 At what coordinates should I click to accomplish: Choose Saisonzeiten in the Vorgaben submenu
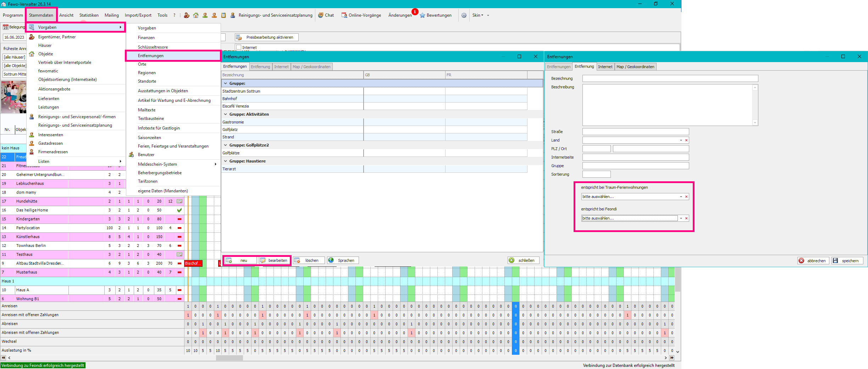(x=173, y=138)
